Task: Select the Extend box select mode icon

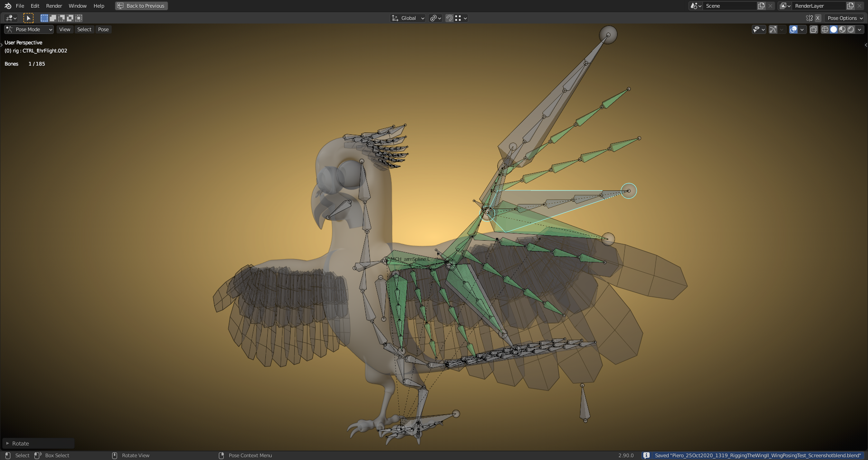Action: (x=53, y=18)
